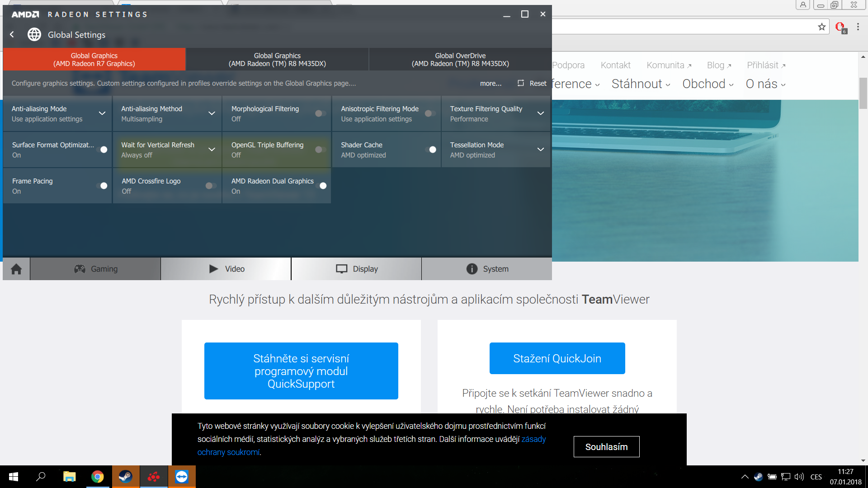Go back using the Radeon back arrow
Image resolution: width=868 pixels, height=488 pixels.
(12, 34)
